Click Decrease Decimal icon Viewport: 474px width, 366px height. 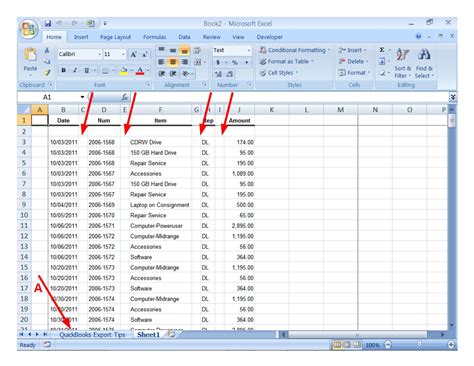click(230, 74)
